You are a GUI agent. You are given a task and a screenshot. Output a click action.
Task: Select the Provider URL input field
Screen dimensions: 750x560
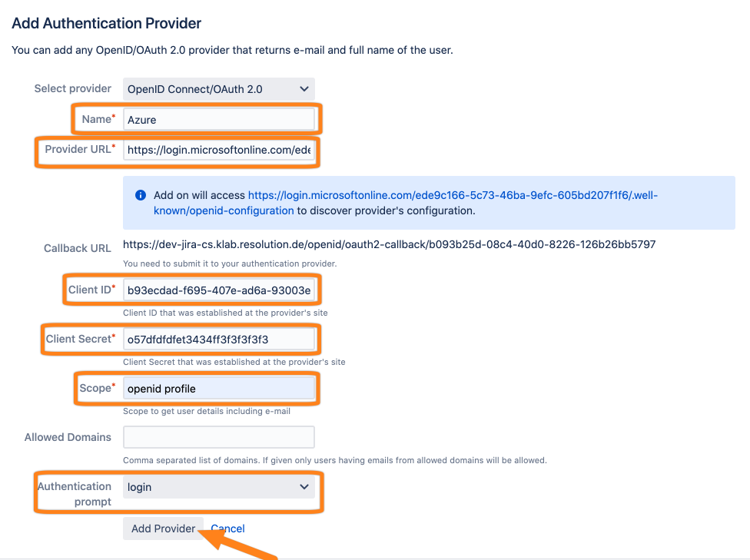[219, 150]
